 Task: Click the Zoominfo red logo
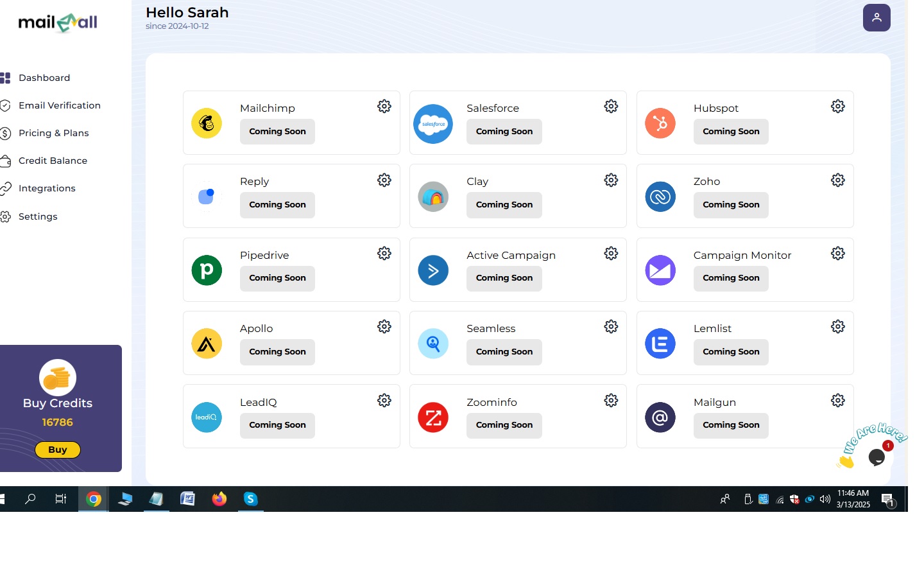coord(433,417)
